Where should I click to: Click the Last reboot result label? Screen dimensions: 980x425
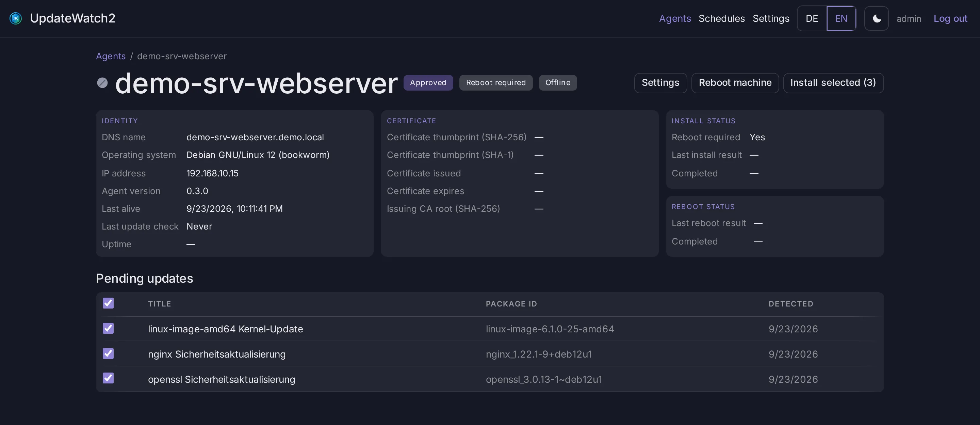click(x=708, y=223)
